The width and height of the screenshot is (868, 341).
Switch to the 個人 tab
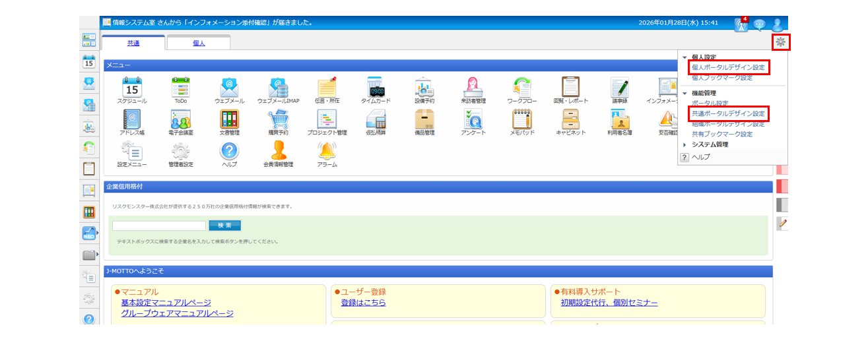click(x=199, y=44)
